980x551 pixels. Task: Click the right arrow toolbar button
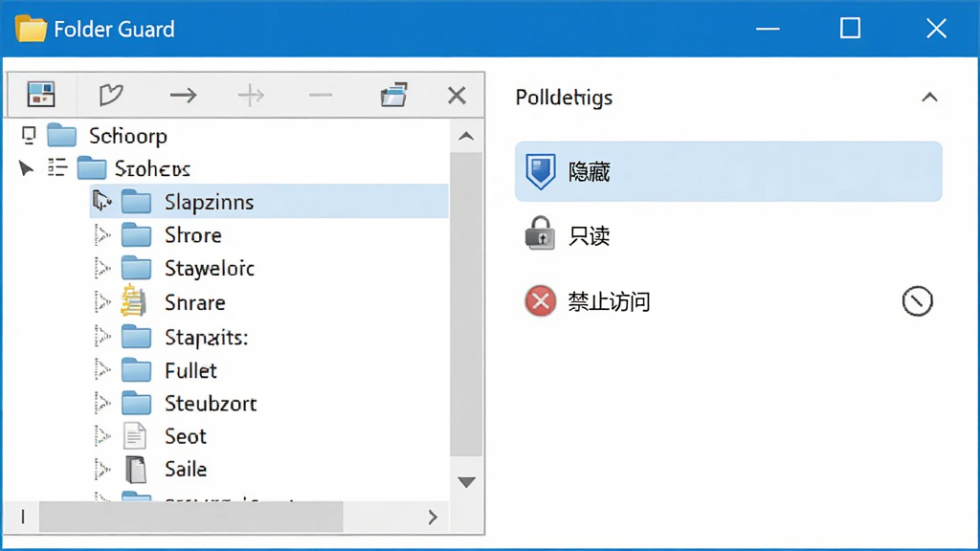pos(183,96)
